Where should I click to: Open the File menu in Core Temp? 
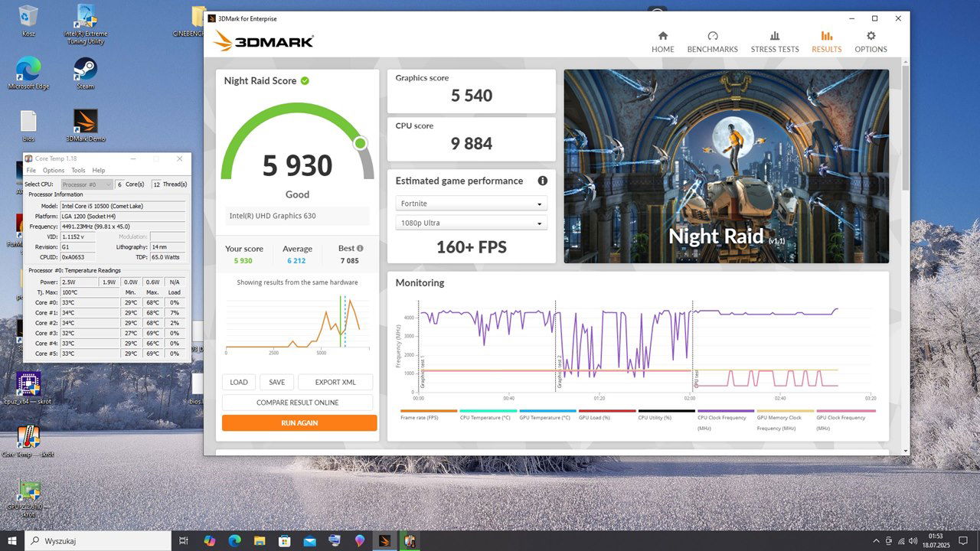point(31,171)
